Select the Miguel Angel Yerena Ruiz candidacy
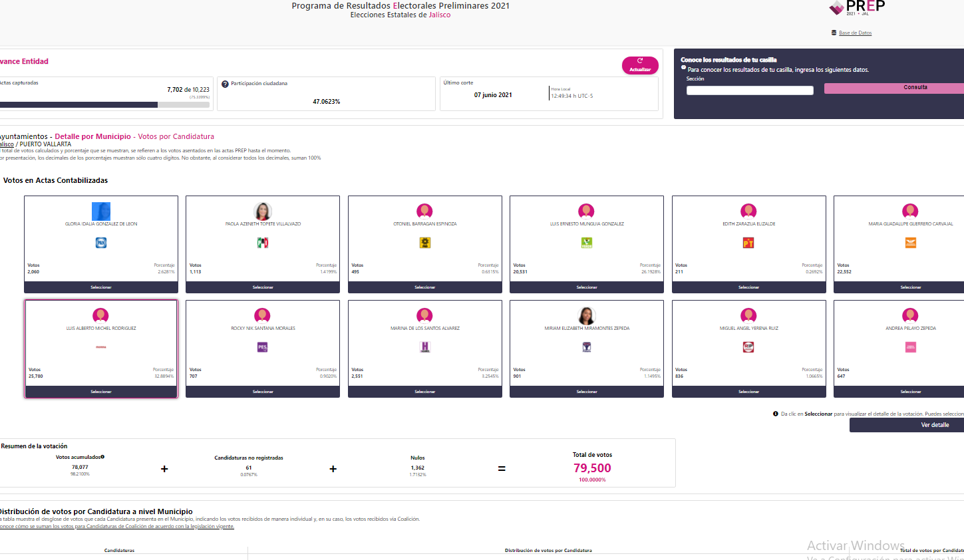This screenshot has height=560, width=964. coord(749,392)
